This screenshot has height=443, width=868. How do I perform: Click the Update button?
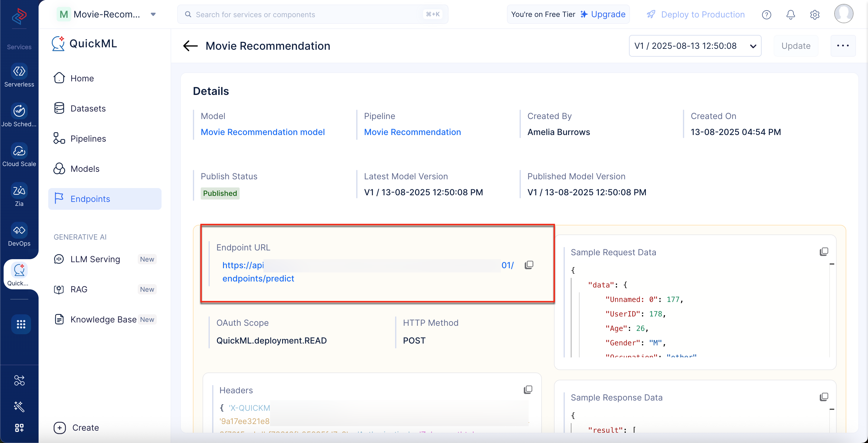pos(796,46)
